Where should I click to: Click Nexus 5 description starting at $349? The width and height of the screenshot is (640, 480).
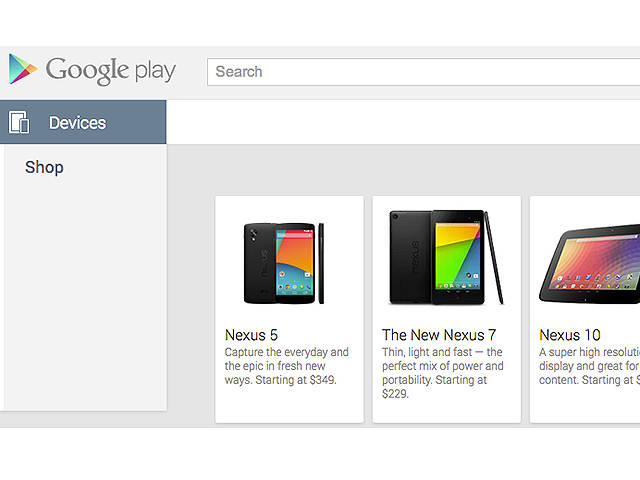click(287, 366)
